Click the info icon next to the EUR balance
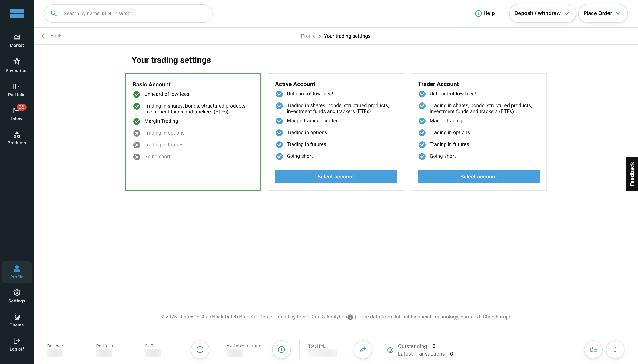 coord(200,349)
